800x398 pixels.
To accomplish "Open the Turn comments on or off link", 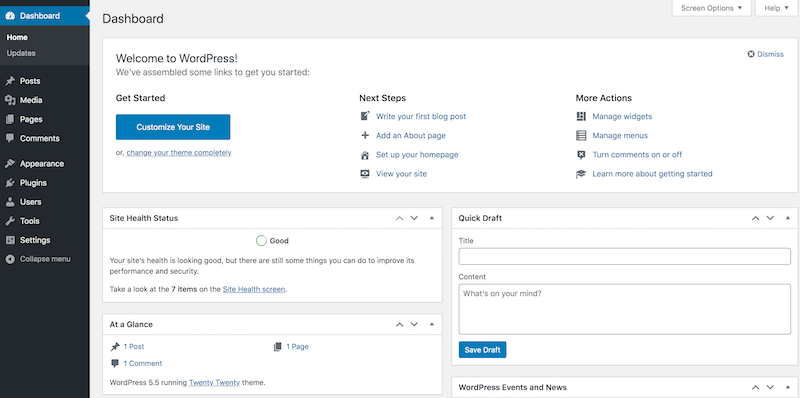I will point(637,155).
